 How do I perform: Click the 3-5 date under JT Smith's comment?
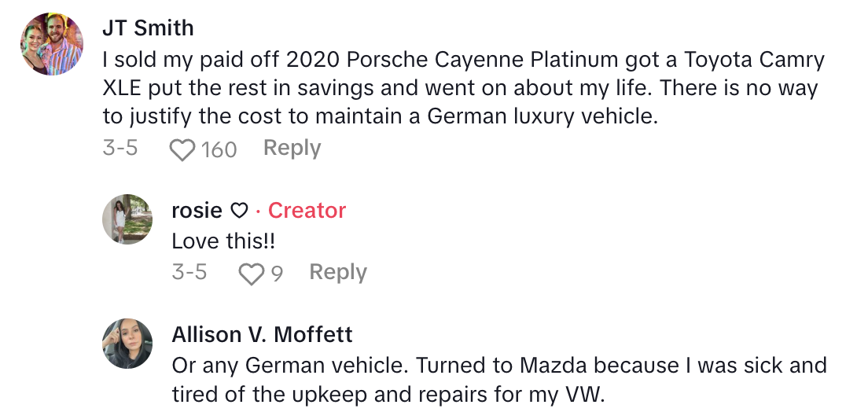click(120, 148)
